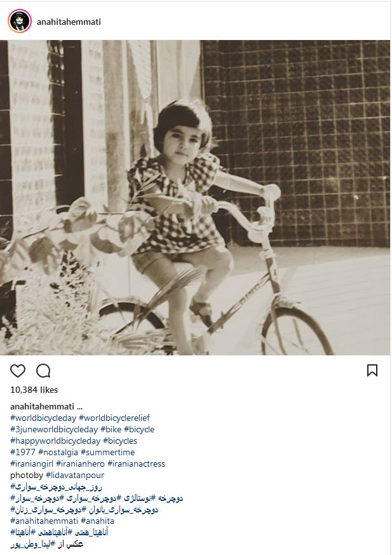Open comments via speech bubble icon
392x555 pixels.
[x=43, y=371]
